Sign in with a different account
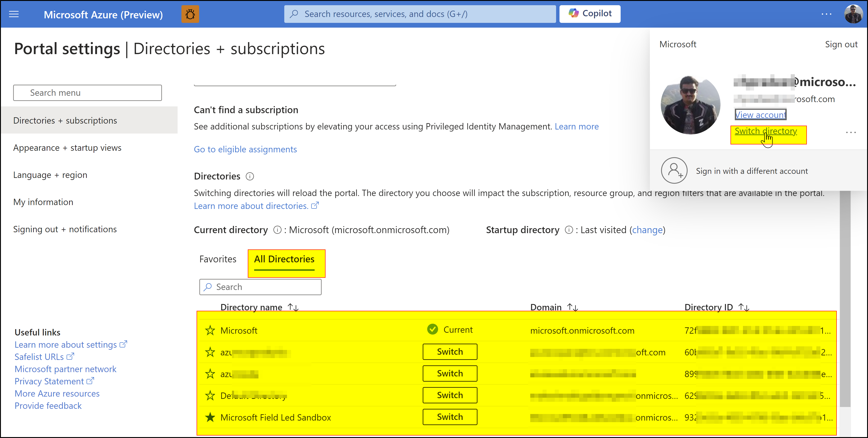The image size is (868, 438). [x=752, y=171]
